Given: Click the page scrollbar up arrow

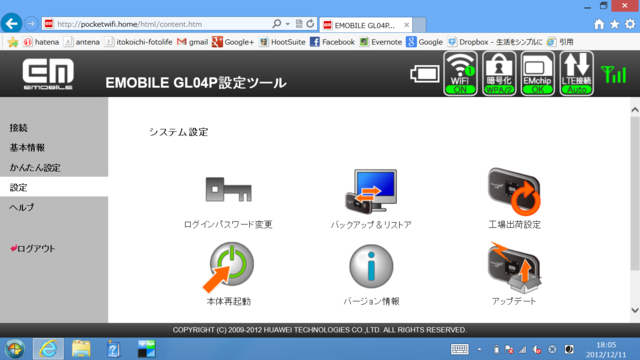Looking at the screenshot, I should pos(635,109).
